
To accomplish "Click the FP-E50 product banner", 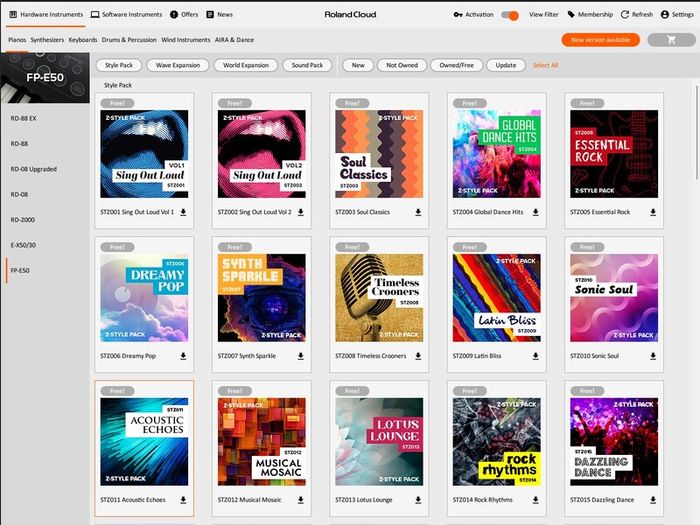I will [45, 78].
